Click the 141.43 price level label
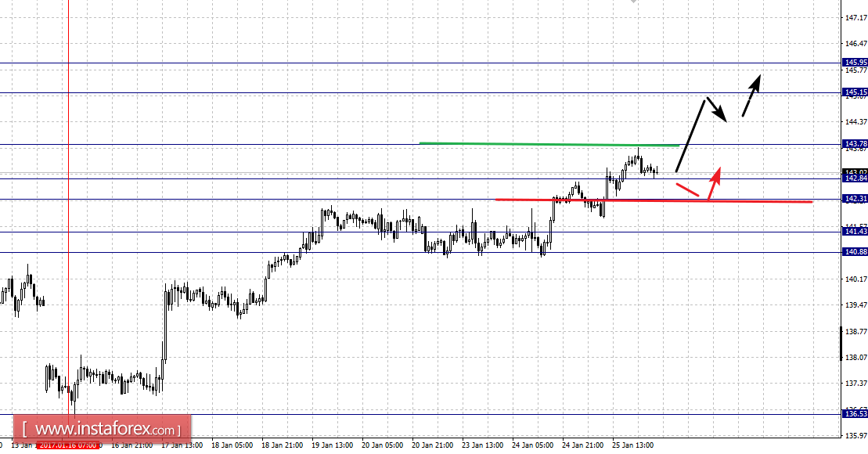Image resolution: width=868 pixels, height=454 pixels. pos(855,232)
